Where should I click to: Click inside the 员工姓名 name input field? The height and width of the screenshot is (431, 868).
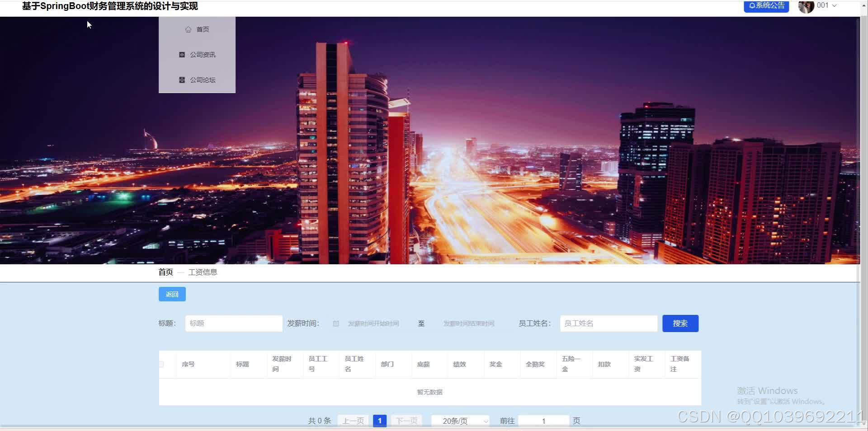point(608,323)
